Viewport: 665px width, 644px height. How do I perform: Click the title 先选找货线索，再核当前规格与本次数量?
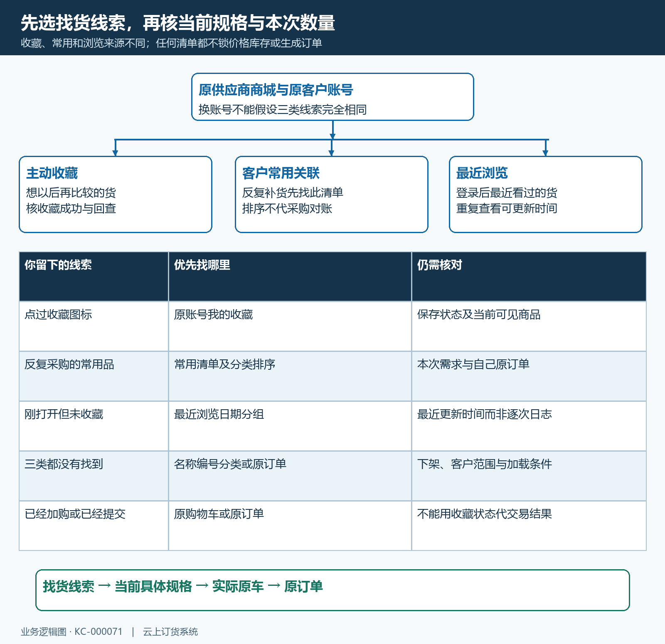click(x=178, y=23)
